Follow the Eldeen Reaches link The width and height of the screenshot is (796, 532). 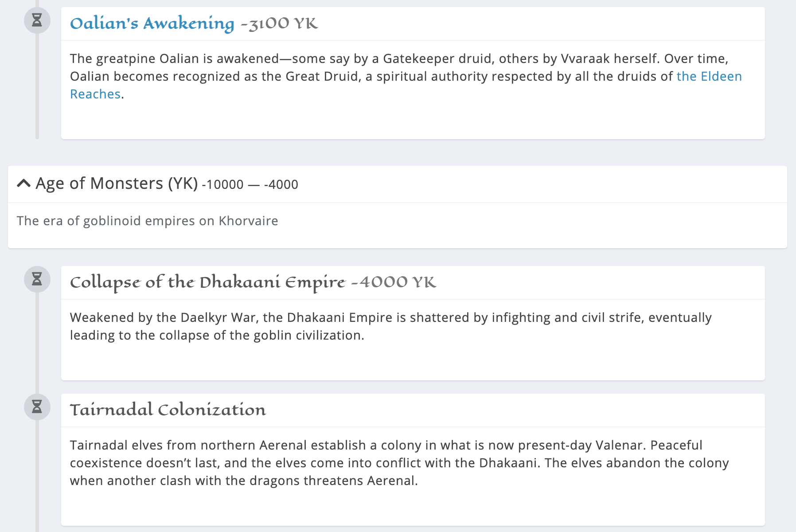(x=709, y=76)
